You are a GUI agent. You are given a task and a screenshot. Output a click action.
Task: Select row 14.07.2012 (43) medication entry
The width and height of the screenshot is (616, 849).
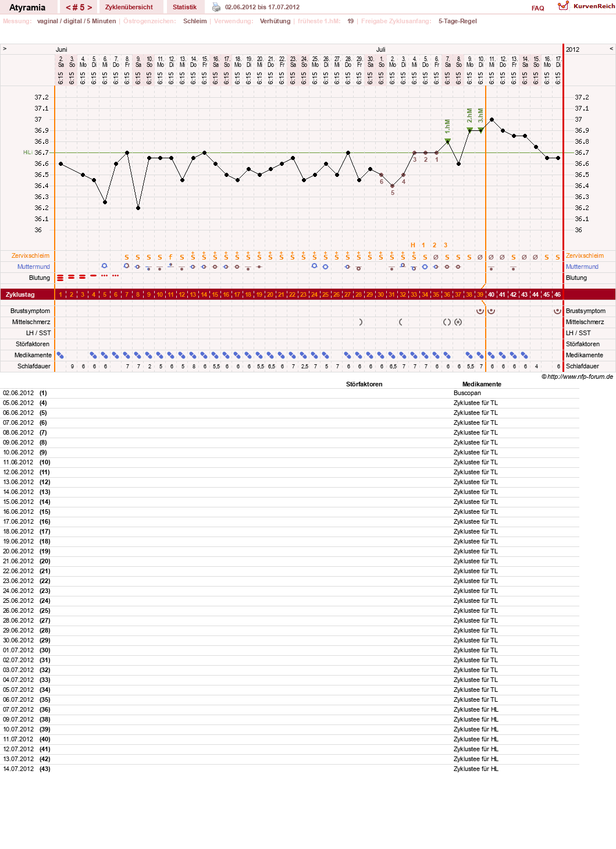(290, 769)
